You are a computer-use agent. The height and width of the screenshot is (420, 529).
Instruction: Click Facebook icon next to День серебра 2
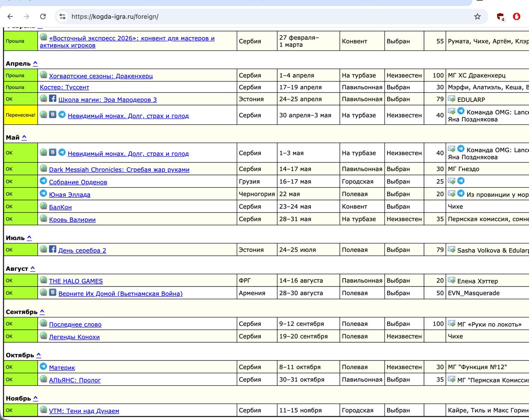(52, 249)
